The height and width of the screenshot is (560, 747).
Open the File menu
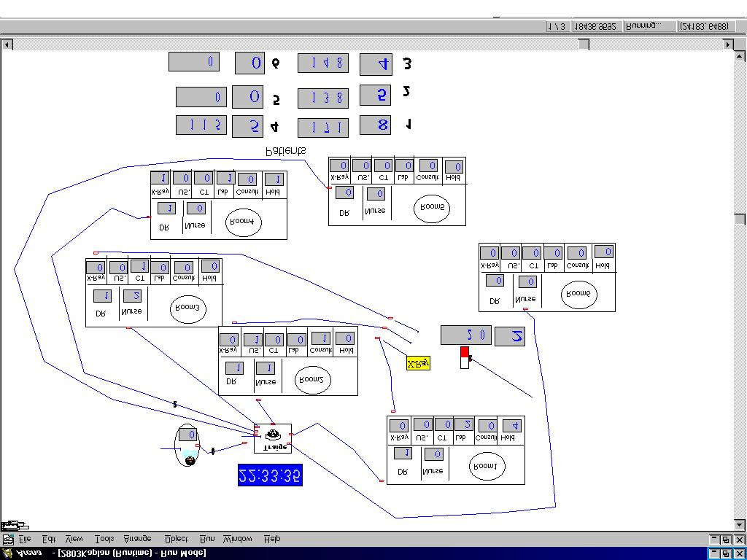coord(25,539)
